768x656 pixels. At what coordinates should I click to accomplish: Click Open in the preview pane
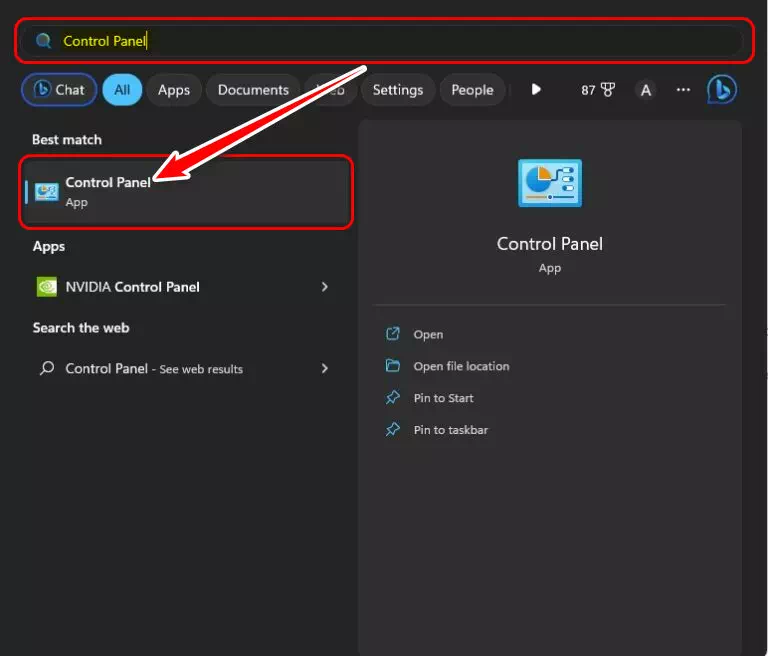point(428,335)
